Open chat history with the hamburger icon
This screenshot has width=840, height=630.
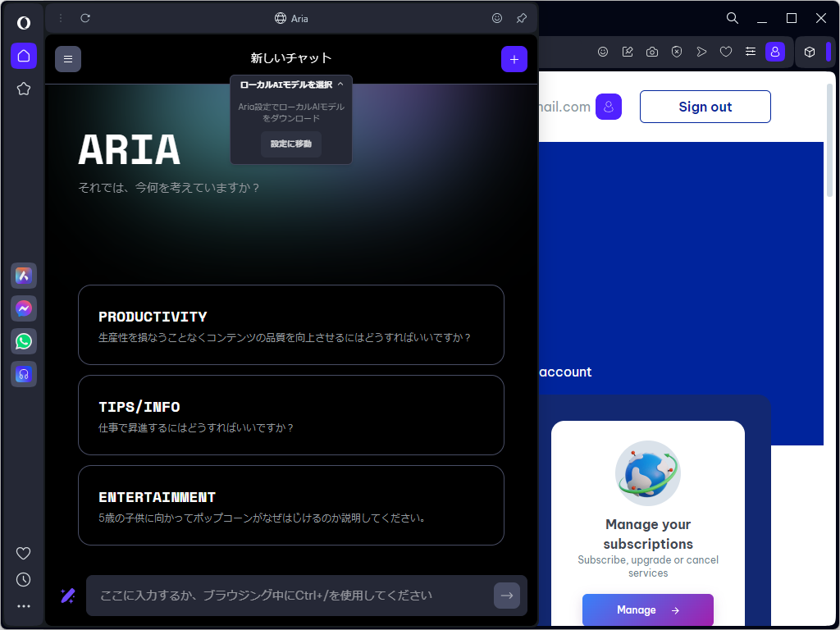pos(68,58)
